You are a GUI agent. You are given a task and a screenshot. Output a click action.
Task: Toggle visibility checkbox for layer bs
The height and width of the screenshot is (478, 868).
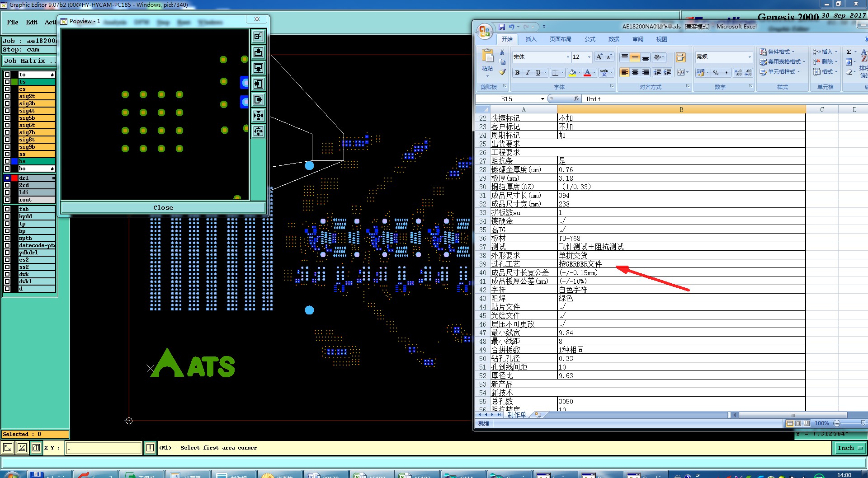pyautogui.click(x=7, y=161)
